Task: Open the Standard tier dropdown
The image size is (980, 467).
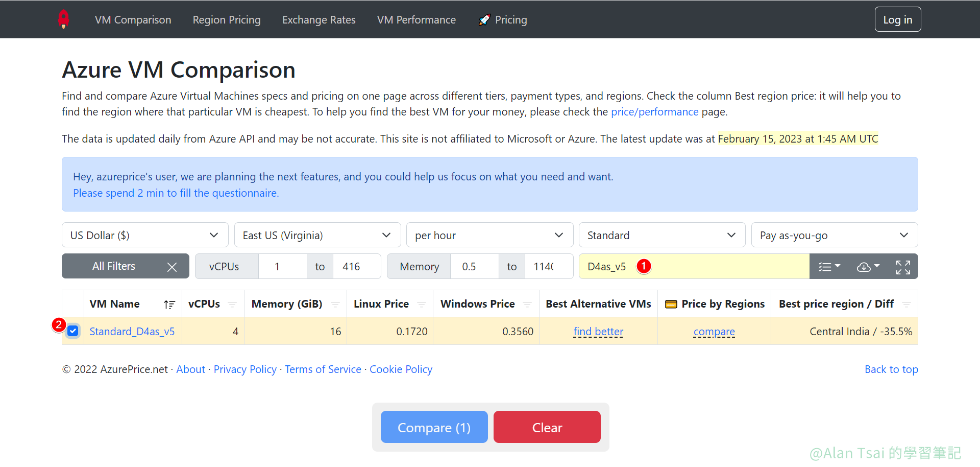Action: coord(662,235)
